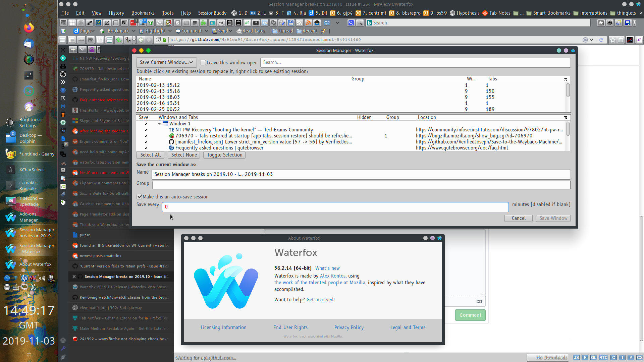The image size is (644, 362).
Task: Enable the 'Leave this window open' checkbox
Action: pos(203,63)
